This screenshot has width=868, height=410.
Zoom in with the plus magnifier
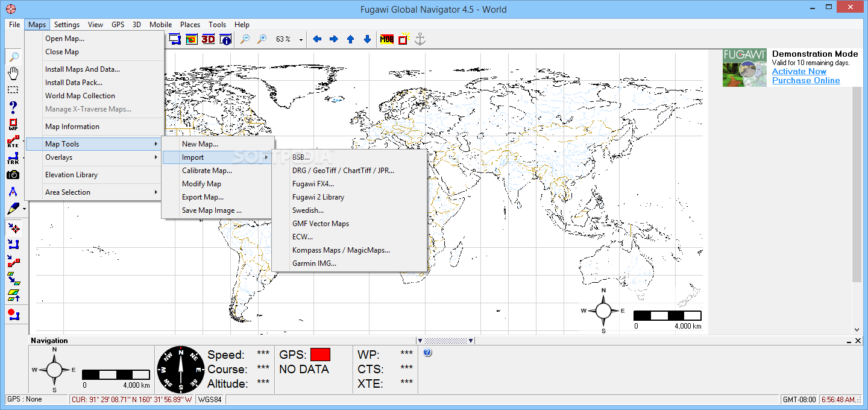[262, 39]
